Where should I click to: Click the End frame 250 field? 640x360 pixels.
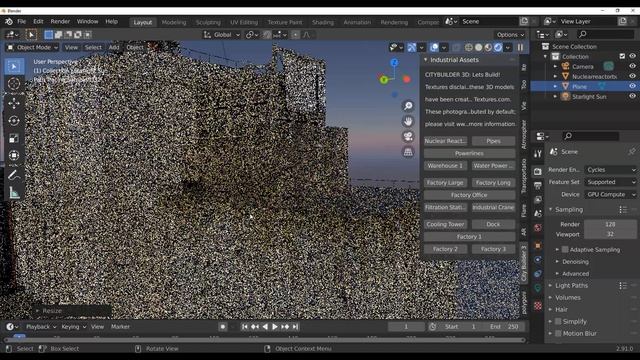[x=504, y=327]
